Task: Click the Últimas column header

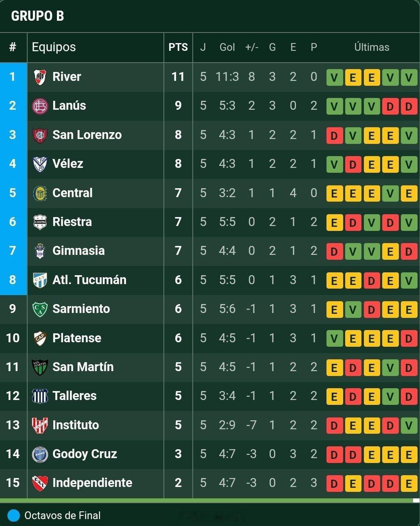Action: pos(372,47)
